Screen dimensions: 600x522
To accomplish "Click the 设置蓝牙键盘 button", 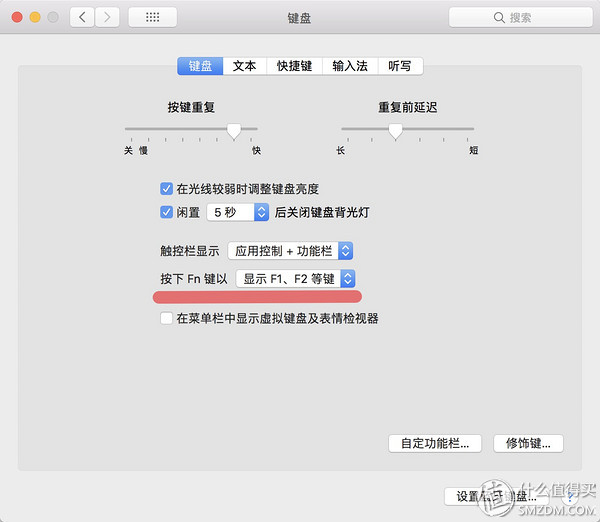I will tap(497, 496).
